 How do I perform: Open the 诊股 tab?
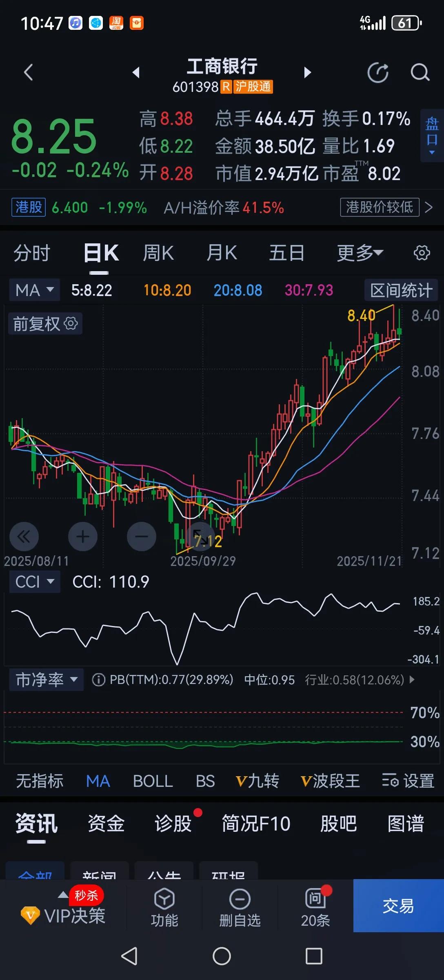click(x=173, y=823)
